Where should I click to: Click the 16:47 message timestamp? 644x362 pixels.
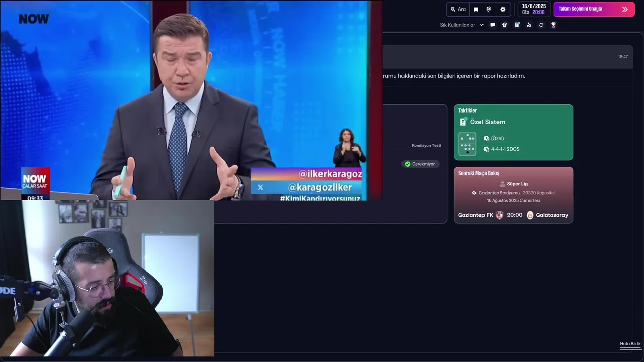(623, 57)
